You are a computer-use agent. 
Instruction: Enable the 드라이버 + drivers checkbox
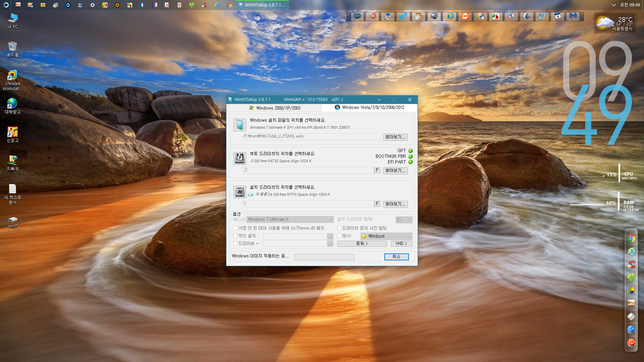[235, 244]
